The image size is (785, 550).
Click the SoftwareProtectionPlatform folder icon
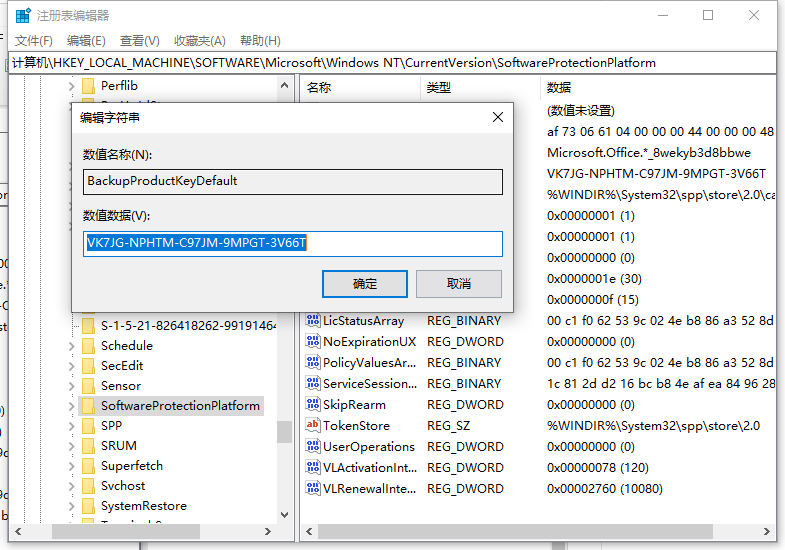point(88,406)
